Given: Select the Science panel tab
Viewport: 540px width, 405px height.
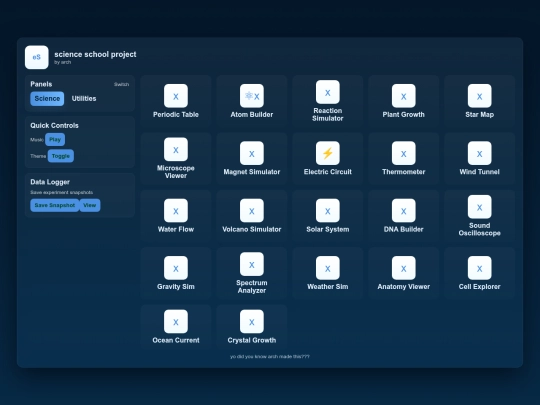Looking at the screenshot, I should 47,98.
